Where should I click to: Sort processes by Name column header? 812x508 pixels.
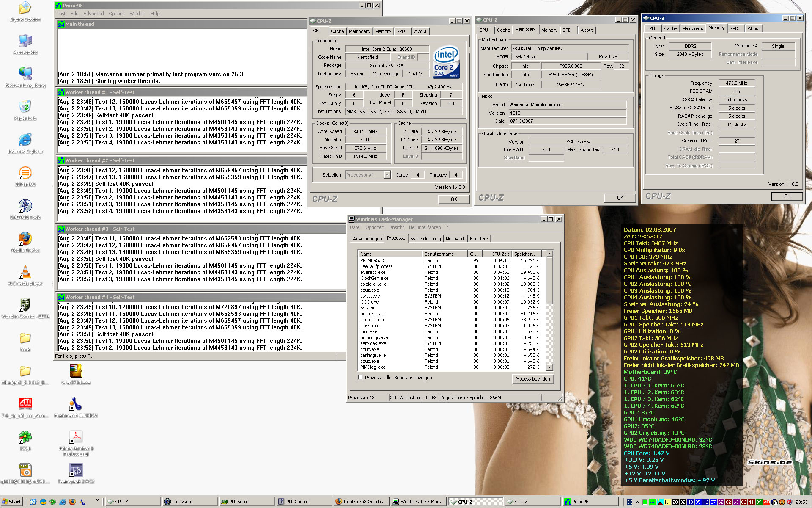tap(390, 254)
